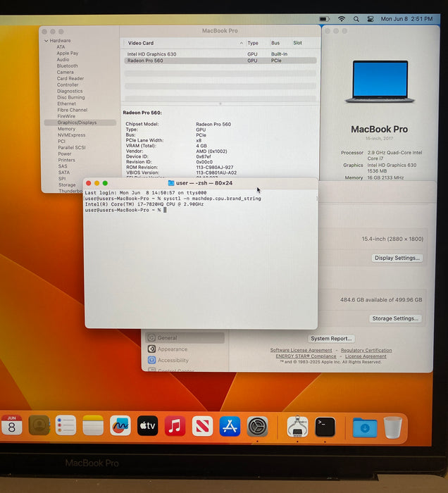This screenshot has width=448, height=493.
Task: Select Diagnostics in Hardware sidebar
Action: [x=70, y=91]
